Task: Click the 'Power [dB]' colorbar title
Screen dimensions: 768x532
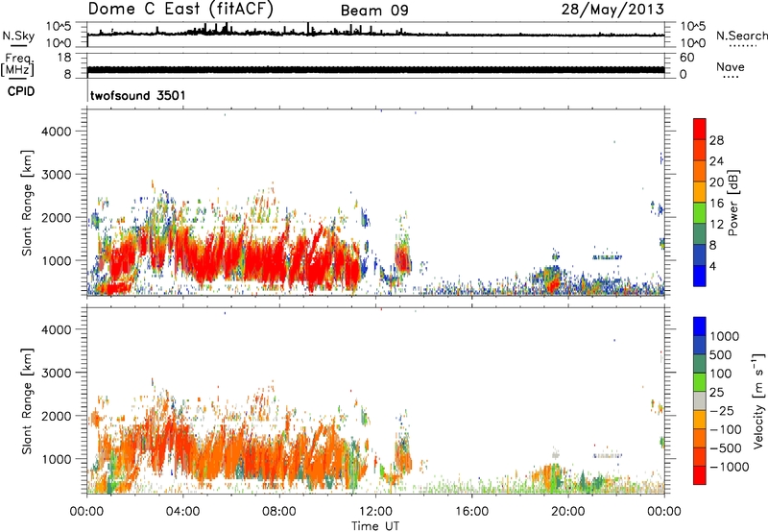Action: click(733, 203)
